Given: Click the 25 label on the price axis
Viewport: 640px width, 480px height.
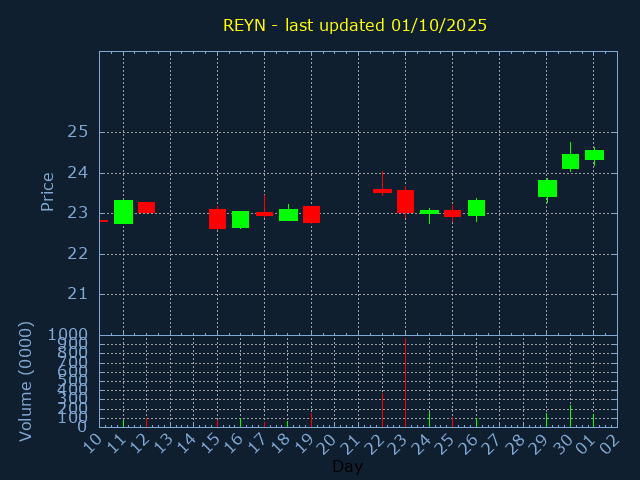Looking at the screenshot, I should pyautogui.click(x=78, y=132).
